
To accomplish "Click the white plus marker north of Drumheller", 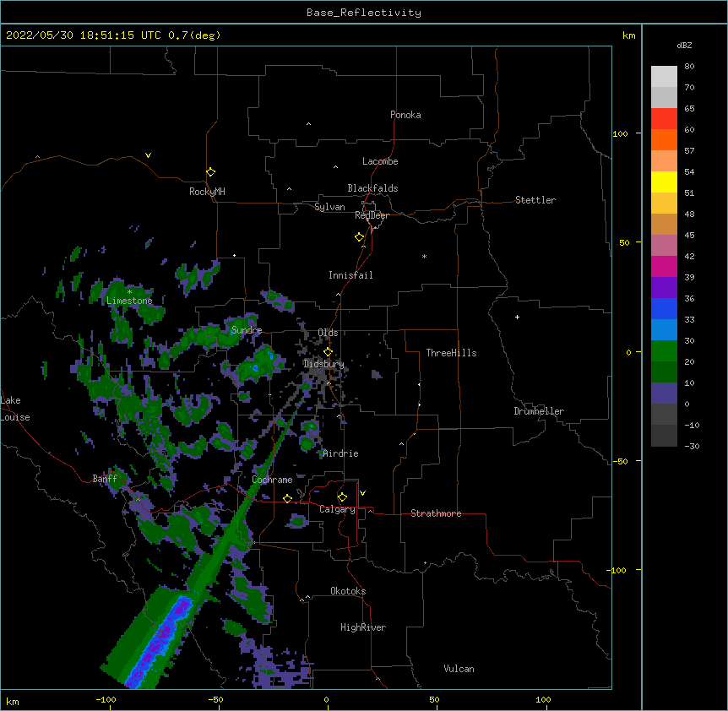I will click(517, 317).
